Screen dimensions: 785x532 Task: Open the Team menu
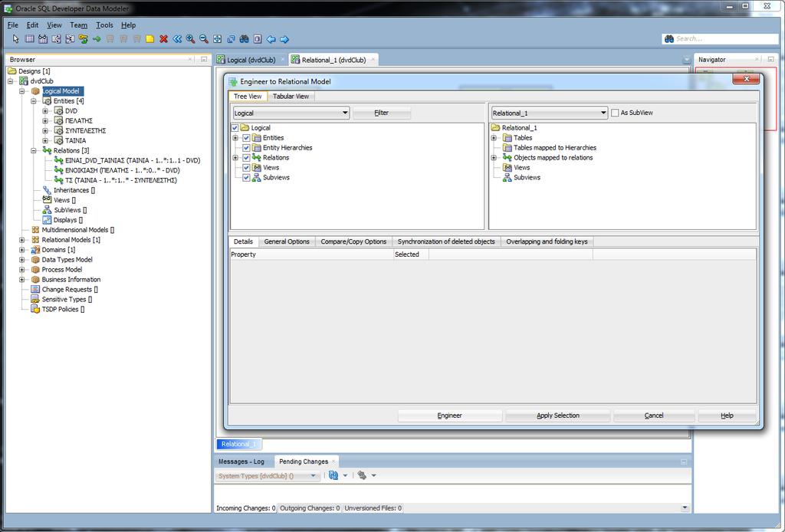tap(79, 25)
